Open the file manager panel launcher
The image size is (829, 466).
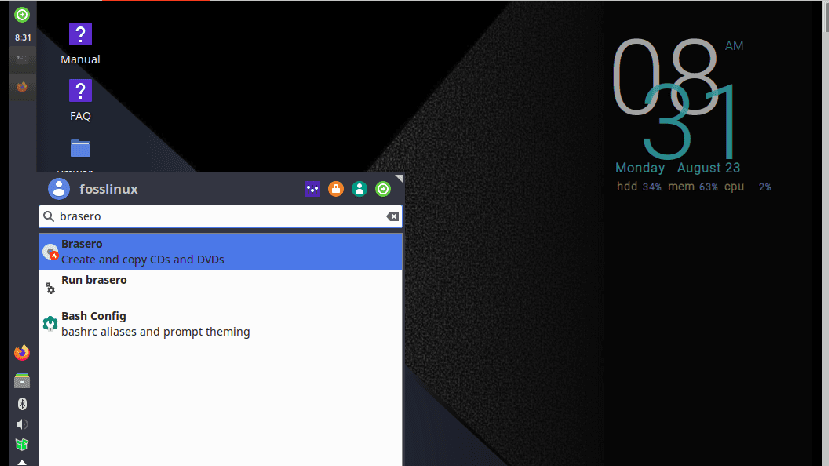tap(22, 380)
